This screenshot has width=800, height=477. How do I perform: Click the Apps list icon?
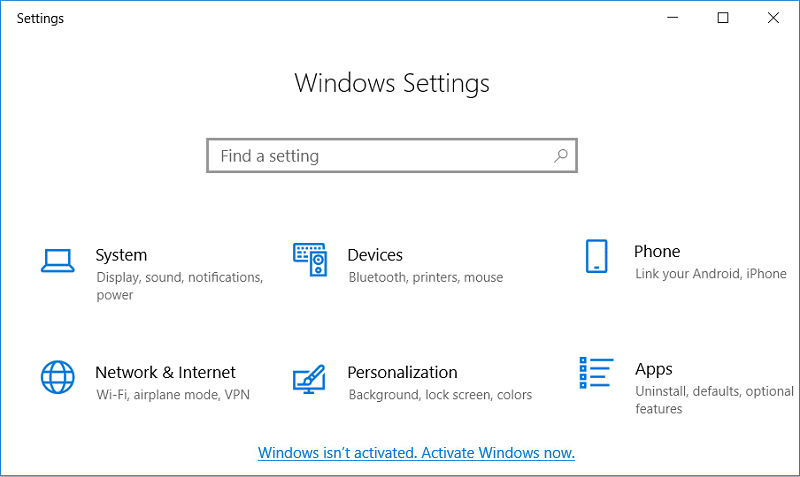(596, 373)
